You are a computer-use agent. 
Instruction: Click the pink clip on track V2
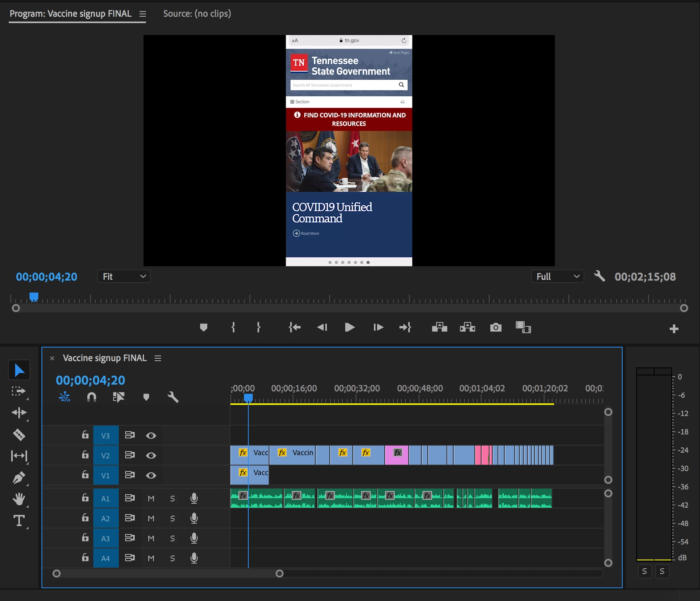pos(397,455)
